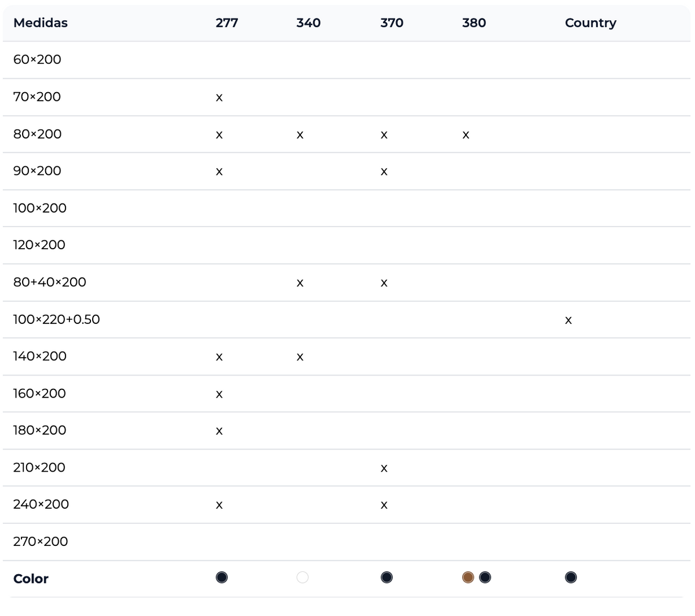This screenshot has width=695, height=616.
Task: Select the Country column color swatch
Action: click(x=570, y=577)
